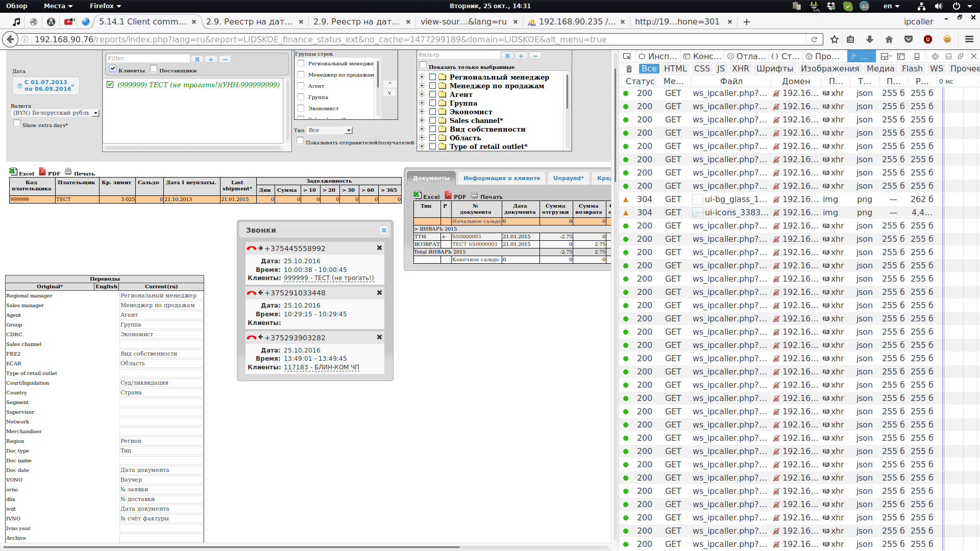Go to the Firefox home page

[889, 39]
